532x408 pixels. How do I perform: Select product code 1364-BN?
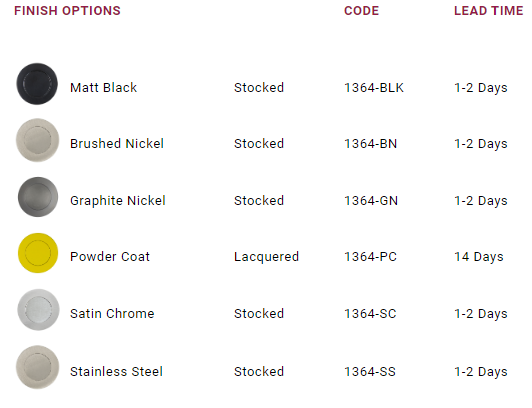pyautogui.click(x=370, y=143)
